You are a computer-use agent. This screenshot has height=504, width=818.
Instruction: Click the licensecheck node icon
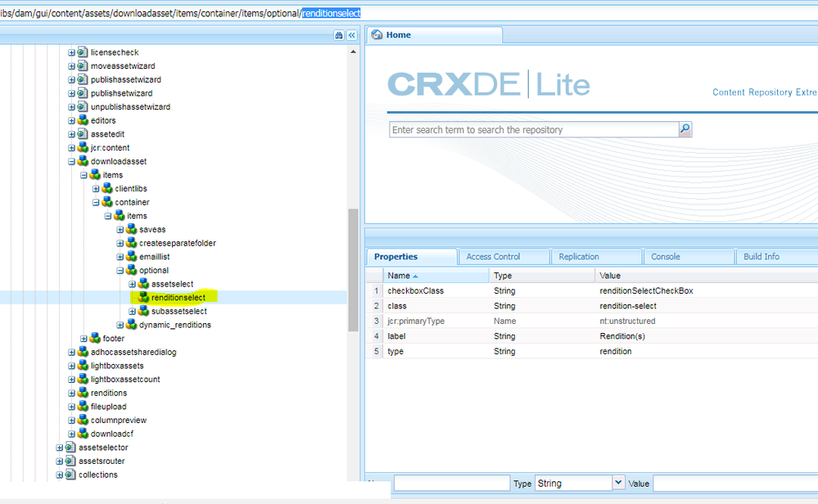[83, 52]
